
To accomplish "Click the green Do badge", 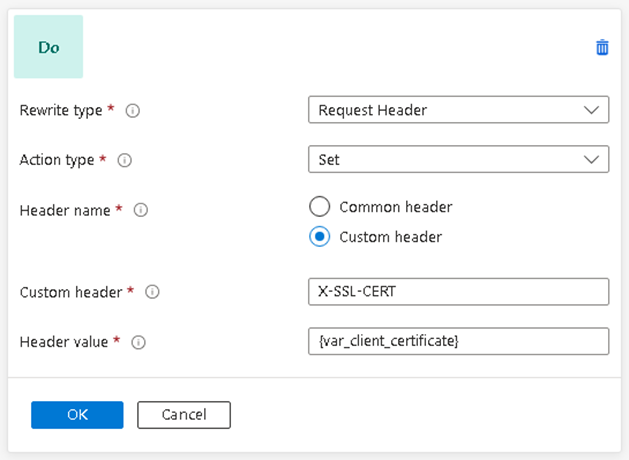I will [x=48, y=47].
